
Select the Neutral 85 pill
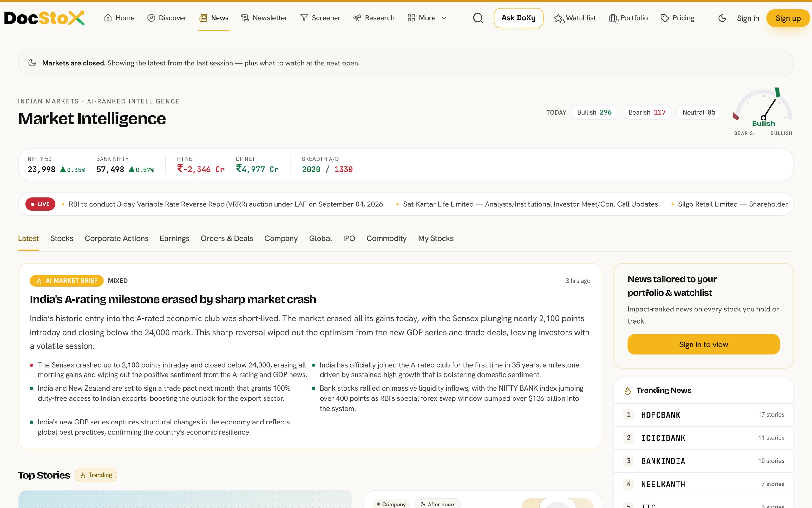(698, 112)
